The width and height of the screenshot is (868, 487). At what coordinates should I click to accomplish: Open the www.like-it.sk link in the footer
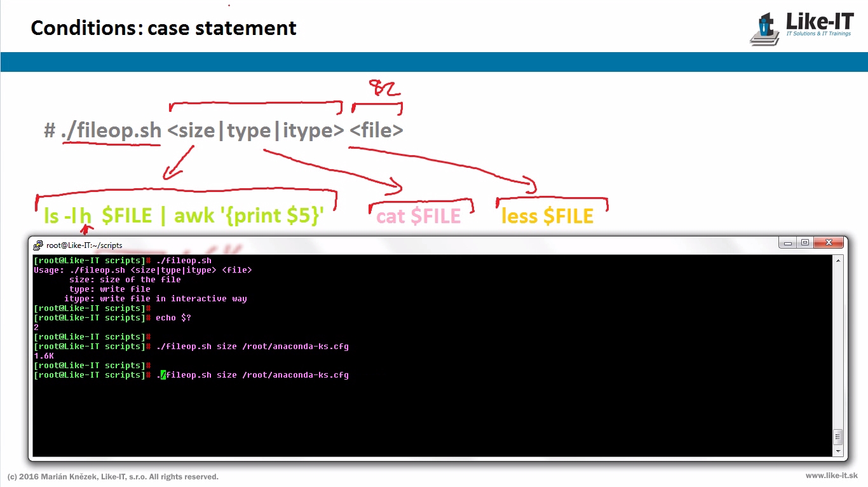point(831,476)
